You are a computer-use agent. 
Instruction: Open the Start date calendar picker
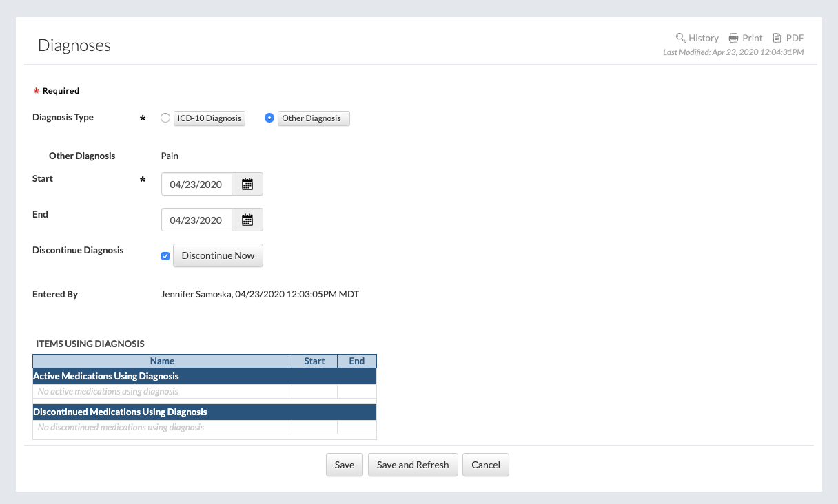click(247, 184)
